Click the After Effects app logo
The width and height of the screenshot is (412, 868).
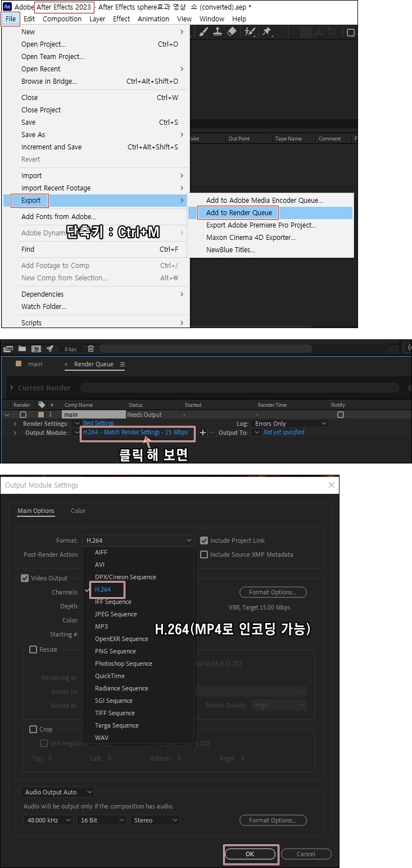coord(7,7)
